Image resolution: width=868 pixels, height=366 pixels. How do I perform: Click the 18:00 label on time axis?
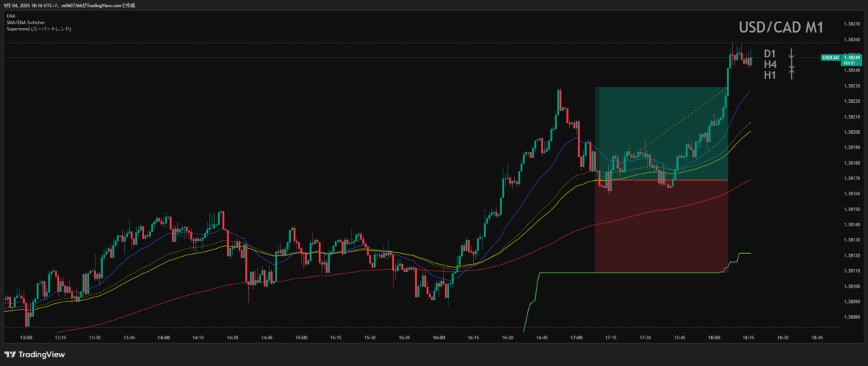(714, 337)
